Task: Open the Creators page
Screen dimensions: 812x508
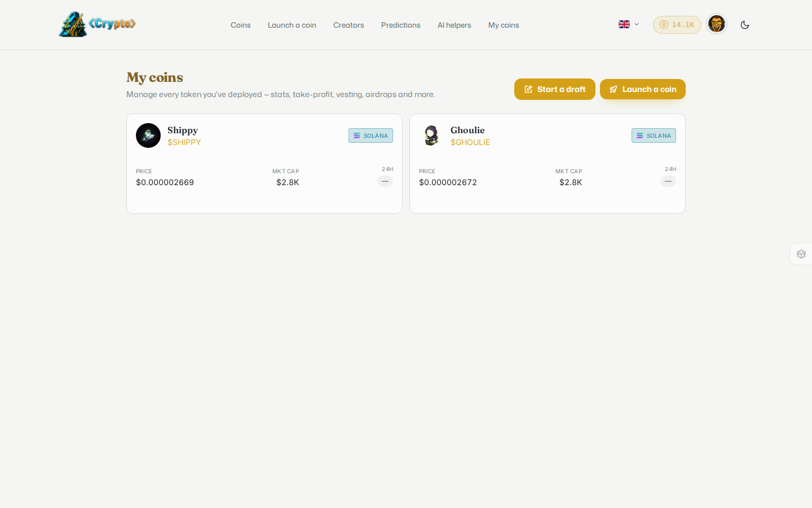Action: click(348, 25)
